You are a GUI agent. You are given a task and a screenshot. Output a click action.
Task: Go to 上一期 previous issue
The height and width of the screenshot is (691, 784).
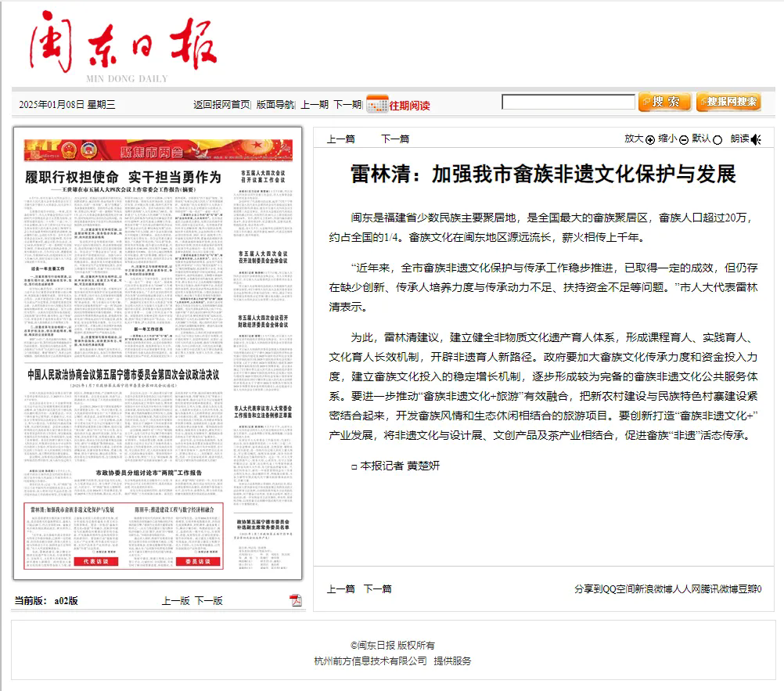pos(315,105)
